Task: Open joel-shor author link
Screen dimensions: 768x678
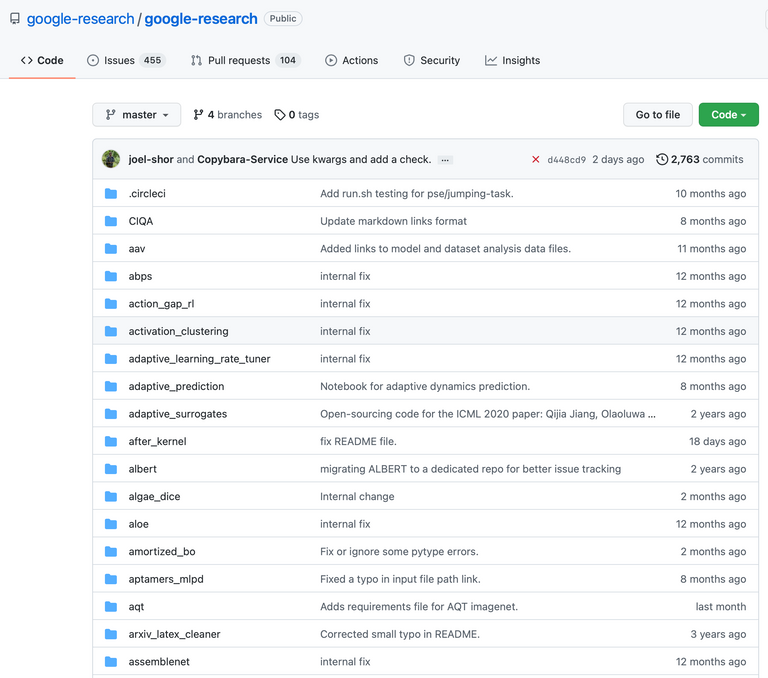Action: click(151, 159)
